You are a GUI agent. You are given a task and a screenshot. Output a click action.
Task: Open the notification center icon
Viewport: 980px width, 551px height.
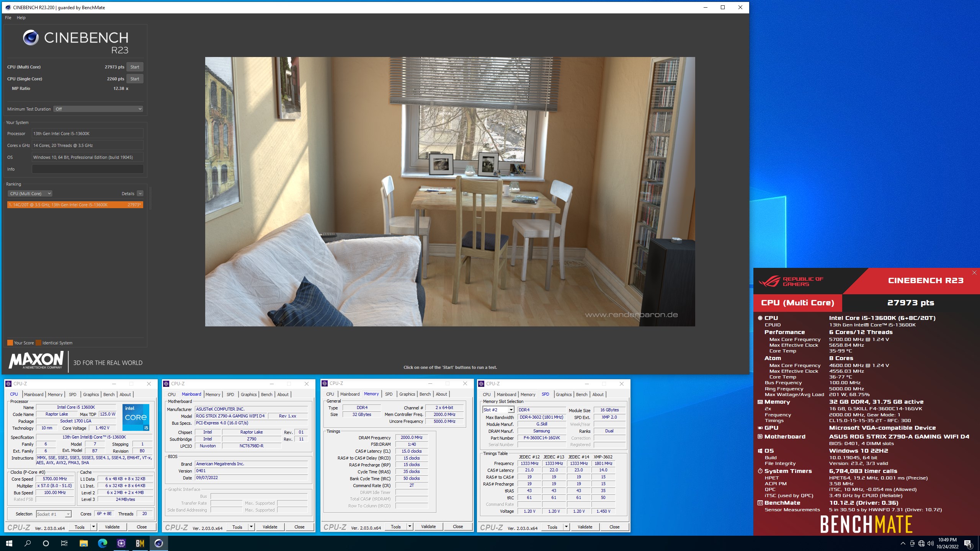coord(968,543)
